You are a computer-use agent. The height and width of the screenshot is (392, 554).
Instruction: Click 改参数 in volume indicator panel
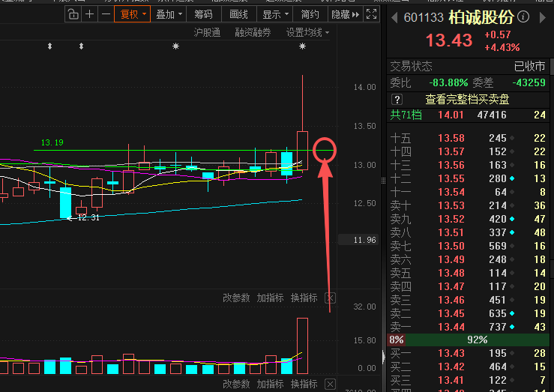click(236, 298)
